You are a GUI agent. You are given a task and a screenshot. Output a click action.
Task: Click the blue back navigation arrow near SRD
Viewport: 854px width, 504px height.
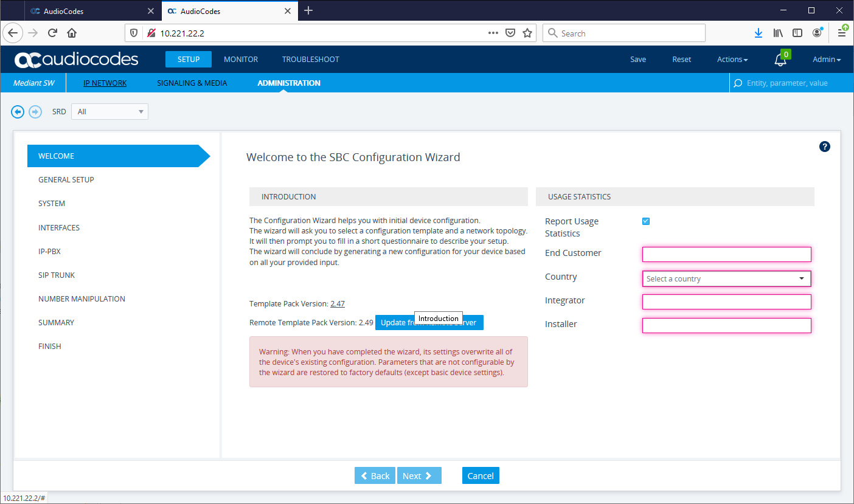(x=18, y=112)
